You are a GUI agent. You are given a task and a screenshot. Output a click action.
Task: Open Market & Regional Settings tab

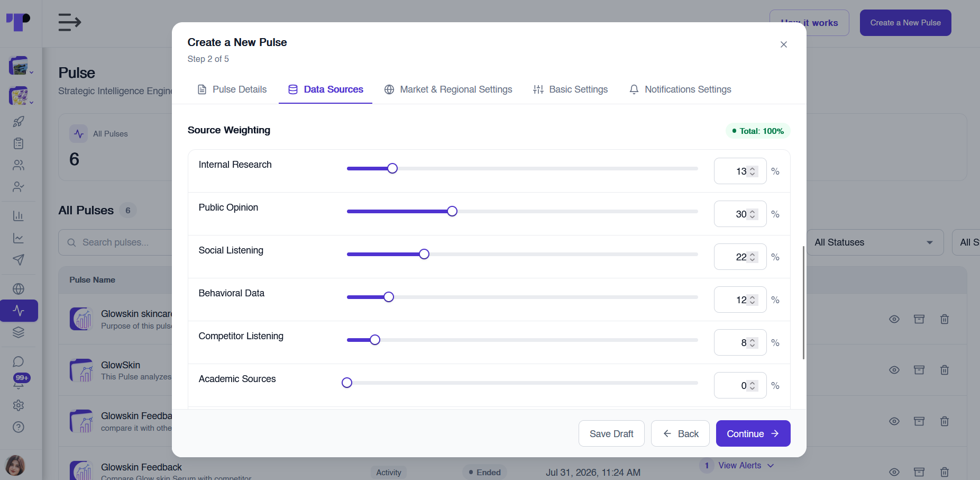pos(448,89)
